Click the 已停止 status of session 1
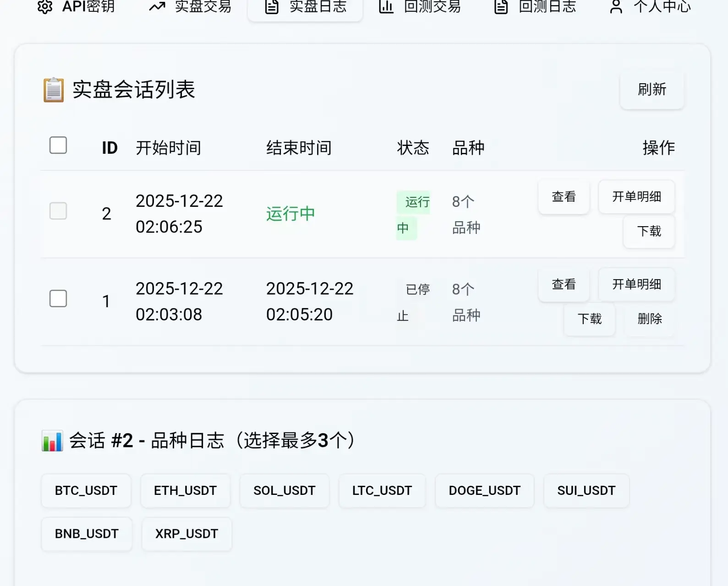The height and width of the screenshot is (586, 728). [413, 302]
